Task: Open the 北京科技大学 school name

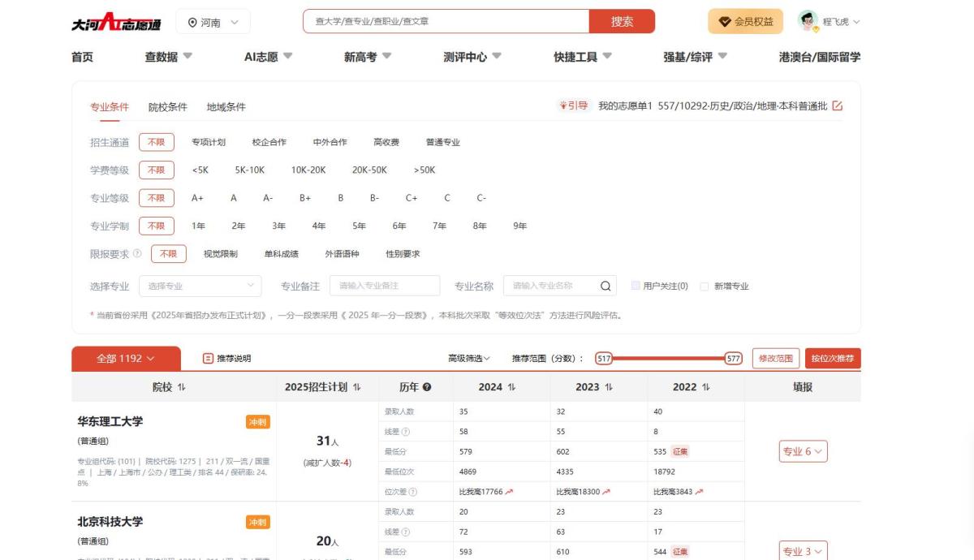Action: (110, 522)
